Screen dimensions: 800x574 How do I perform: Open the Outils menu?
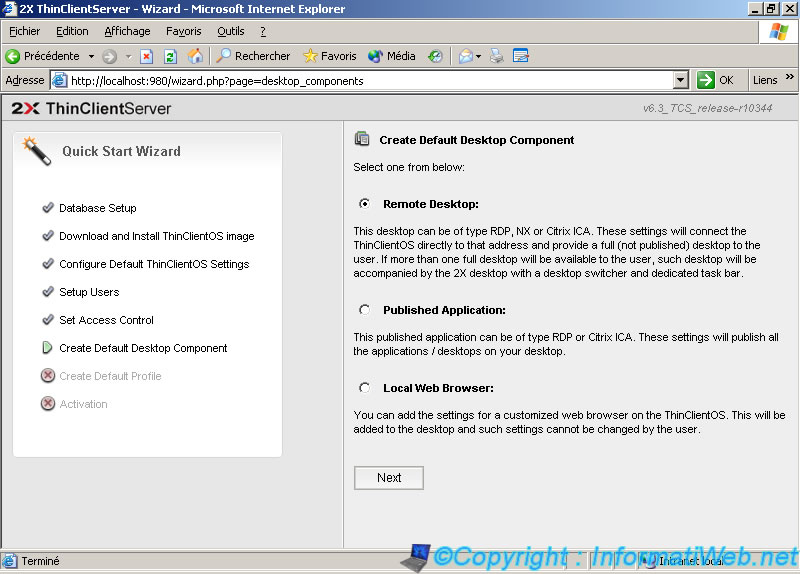(231, 32)
